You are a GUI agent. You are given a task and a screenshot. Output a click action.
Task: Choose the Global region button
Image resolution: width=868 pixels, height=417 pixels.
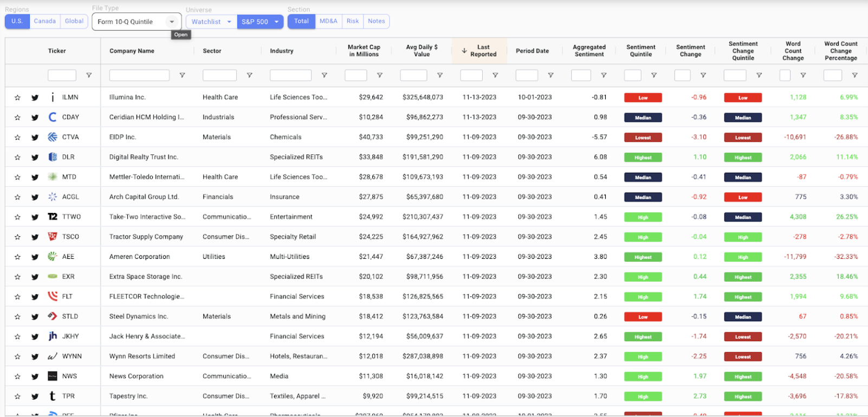(x=74, y=21)
